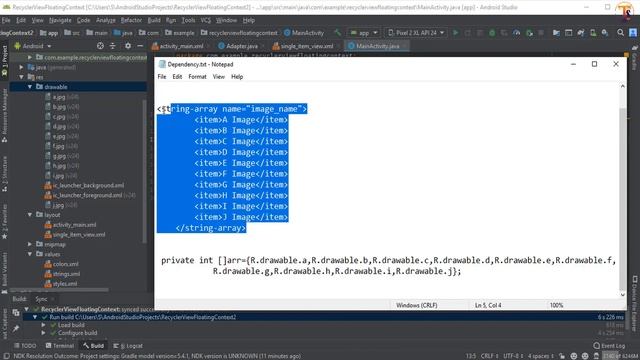Click the Stop icon in toolbar
Image resolution: width=640 pixels, height=360 pixels.
541,33
